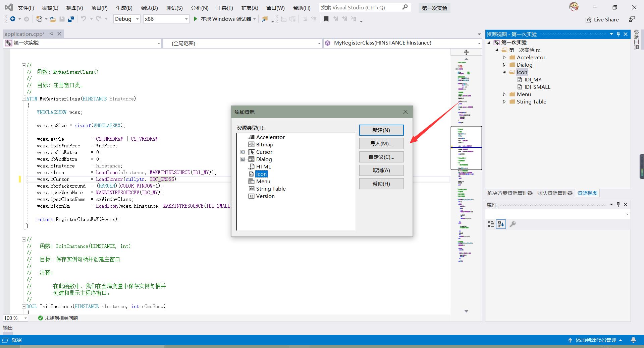Click the green Start Debugging play icon

click(x=195, y=19)
